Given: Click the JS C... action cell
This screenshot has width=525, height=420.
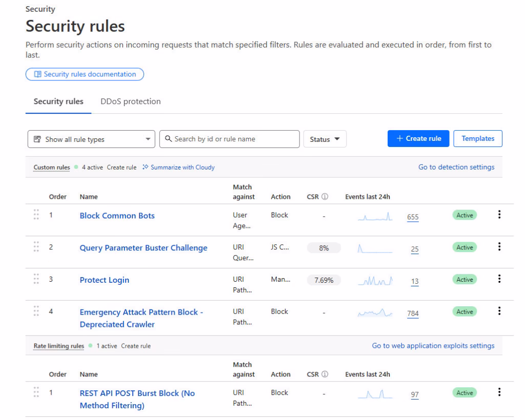Looking at the screenshot, I should (280, 247).
